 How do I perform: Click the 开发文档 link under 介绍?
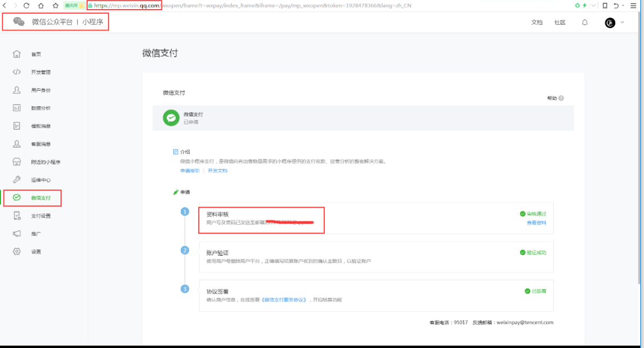click(x=218, y=171)
